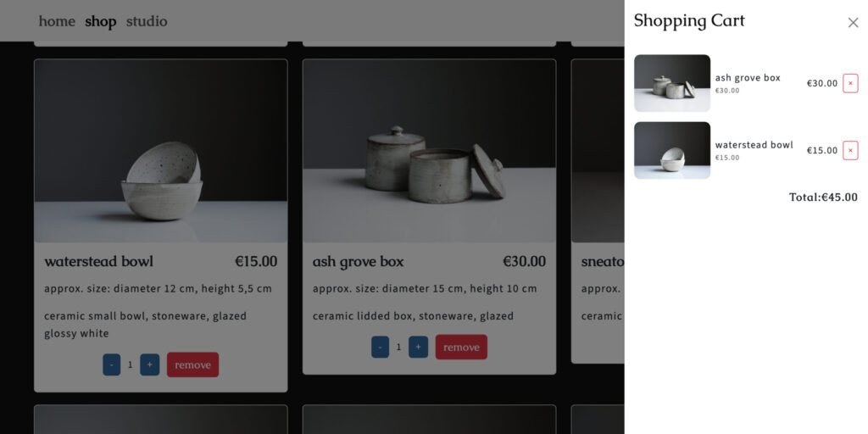Click remove button under ash grove box card
This screenshot has height=434, width=868.
pyautogui.click(x=461, y=347)
